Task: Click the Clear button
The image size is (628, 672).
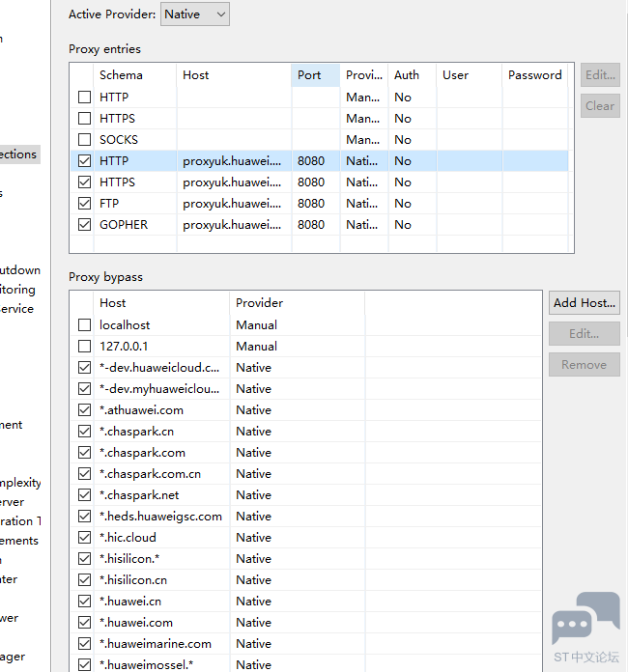Action: coord(600,106)
